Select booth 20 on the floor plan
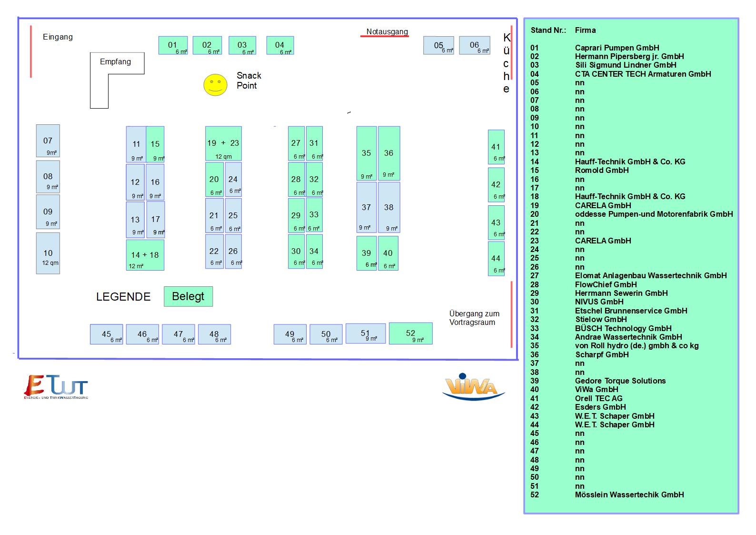The width and height of the screenshot is (756, 535). pos(214,180)
